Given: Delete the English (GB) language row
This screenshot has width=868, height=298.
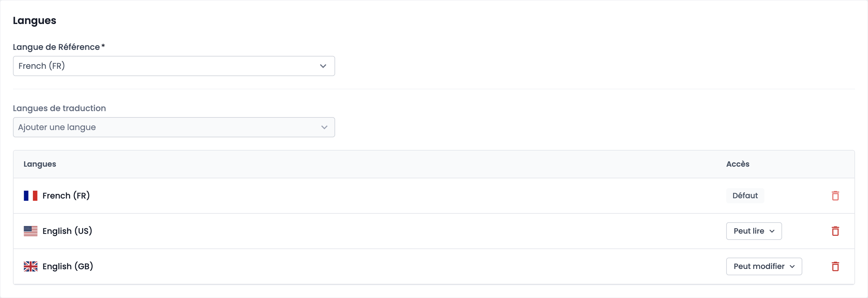Looking at the screenshot, I should [x=835, y=266].
